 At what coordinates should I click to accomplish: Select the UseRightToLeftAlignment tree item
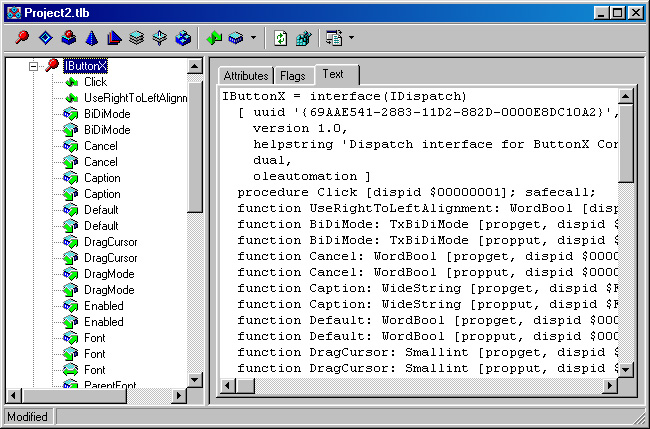click(x=135, y=98)
